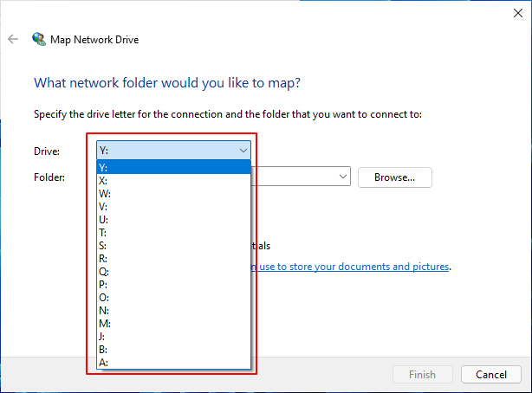Click the Browse... button
The height and width of the screenshot is (393, 532).
(x=394, y=177)
